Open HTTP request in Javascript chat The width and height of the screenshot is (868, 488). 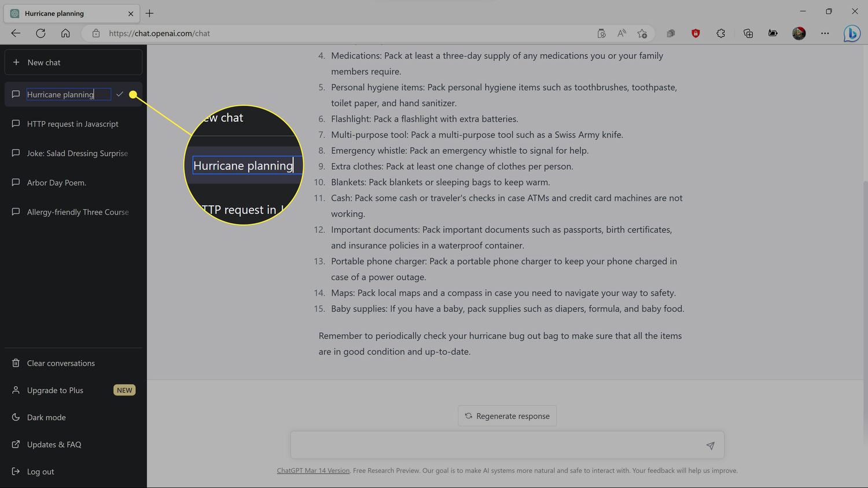point(72,124)
